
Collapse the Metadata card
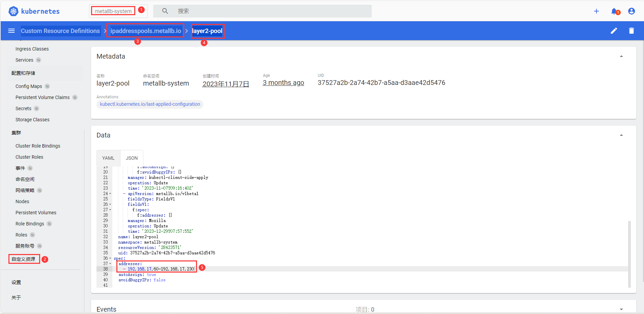(x=621, y=56)
